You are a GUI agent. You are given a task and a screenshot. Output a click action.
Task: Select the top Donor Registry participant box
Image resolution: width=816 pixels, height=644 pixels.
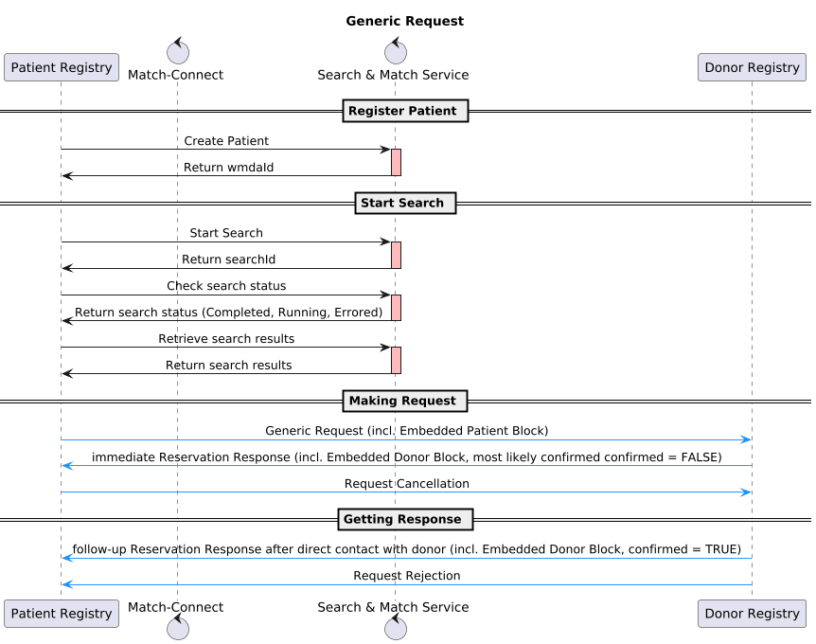(x=752, y=67)
